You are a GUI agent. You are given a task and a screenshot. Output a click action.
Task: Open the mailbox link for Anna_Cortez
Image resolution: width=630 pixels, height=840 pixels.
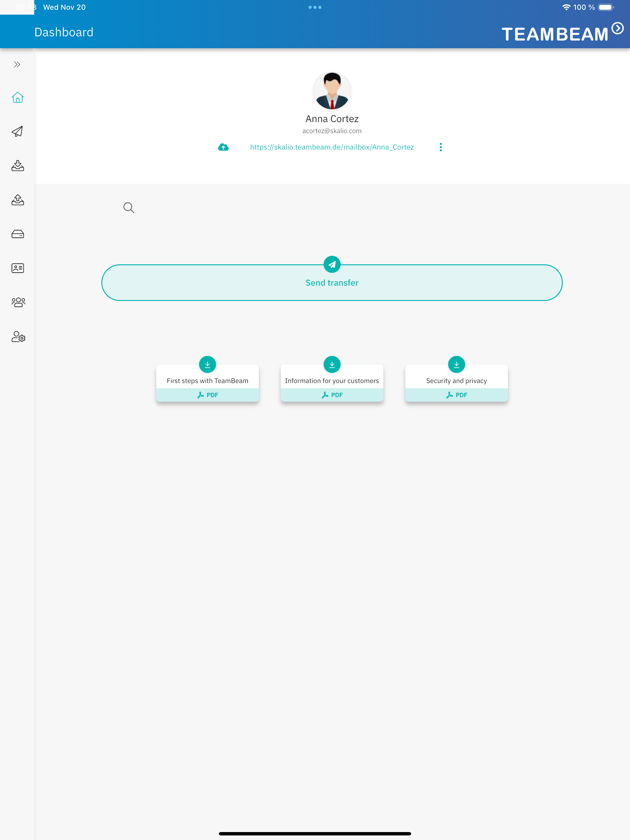point(332,147)
